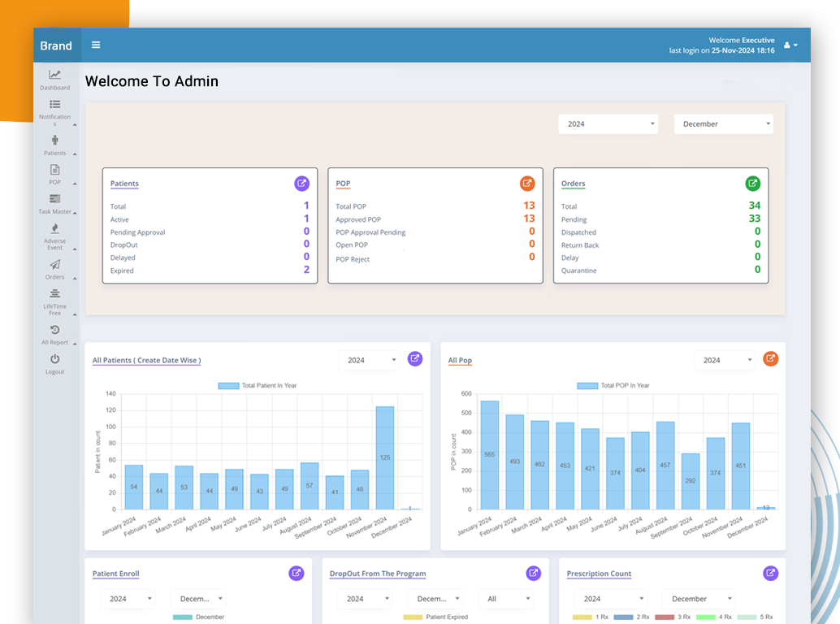Click the Prescription Count section title
The image size is (840, 624).
599,574
